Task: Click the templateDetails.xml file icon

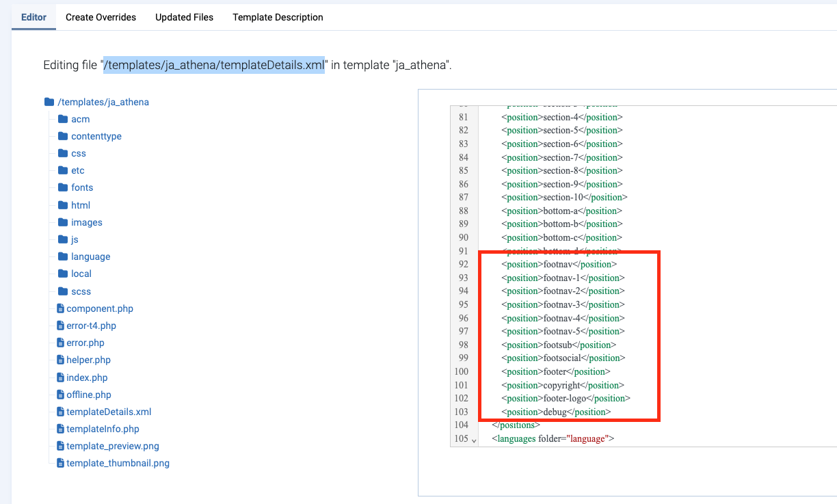Action: pos(60,412)
